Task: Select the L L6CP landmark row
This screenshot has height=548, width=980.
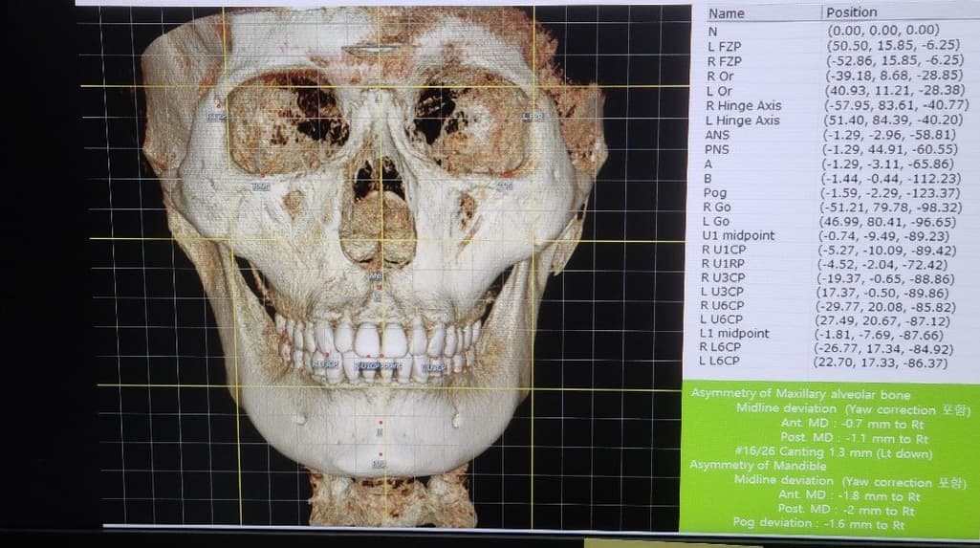Action: click(725, 362)
